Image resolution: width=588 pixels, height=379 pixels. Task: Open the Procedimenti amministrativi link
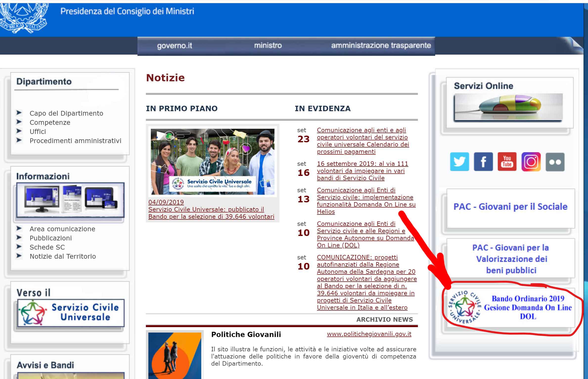point(75,141)
